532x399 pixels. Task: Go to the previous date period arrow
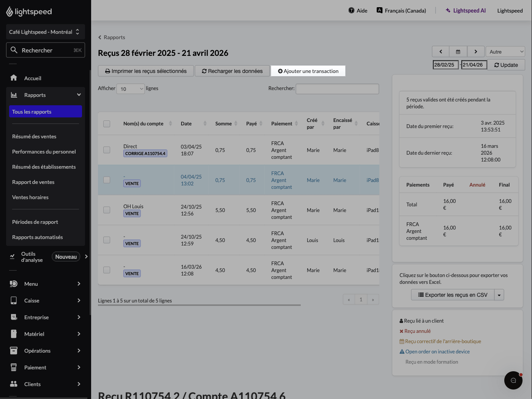coord(440,52)
